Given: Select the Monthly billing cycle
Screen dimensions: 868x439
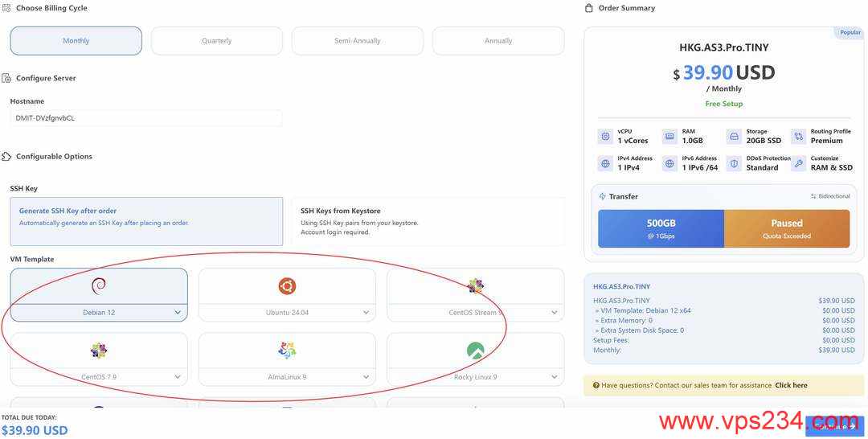Looking at the screenshot, I should pos(76,41).
